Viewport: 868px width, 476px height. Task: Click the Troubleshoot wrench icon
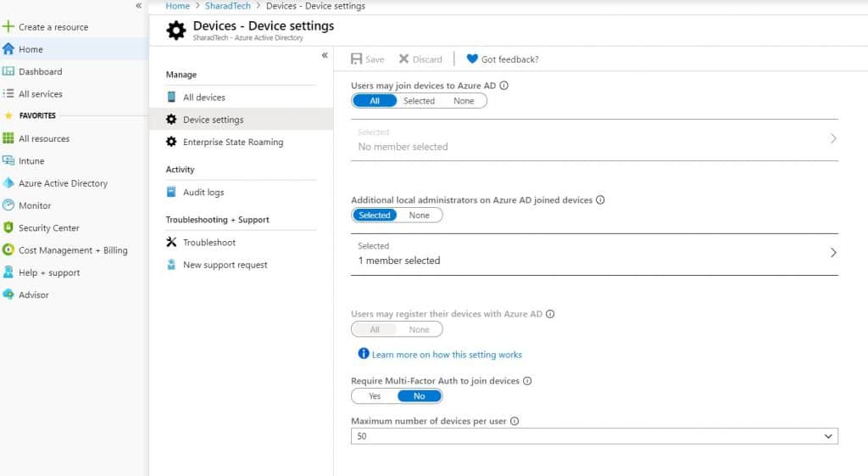171,242
